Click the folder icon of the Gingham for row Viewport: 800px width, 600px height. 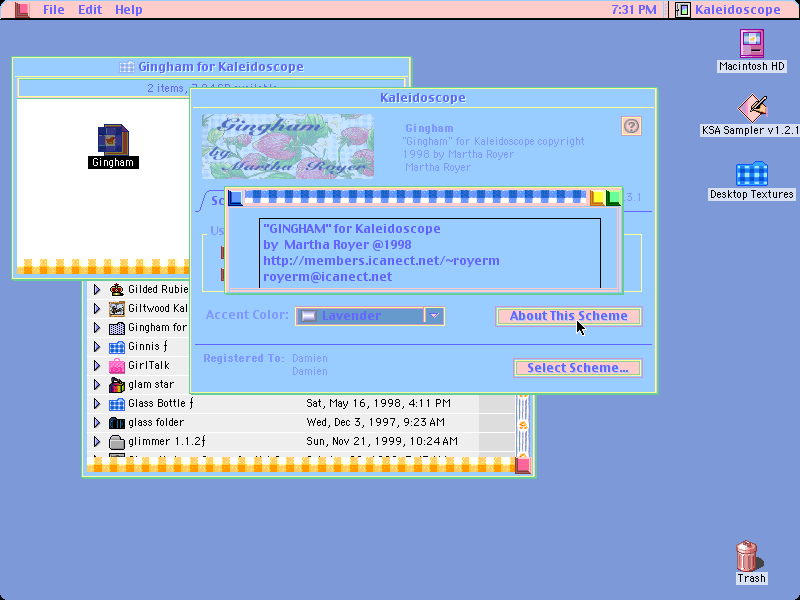coord(117,328)
